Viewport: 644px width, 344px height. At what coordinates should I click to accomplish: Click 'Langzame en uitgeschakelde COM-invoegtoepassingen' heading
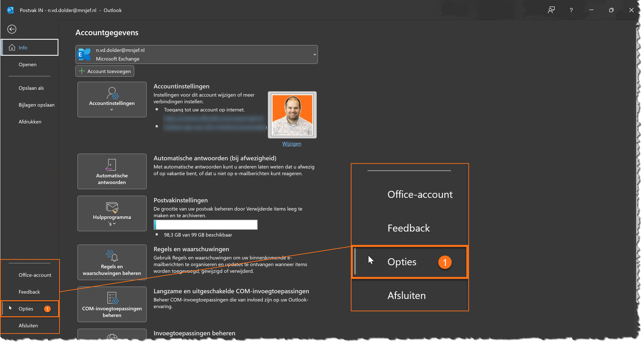231,291
